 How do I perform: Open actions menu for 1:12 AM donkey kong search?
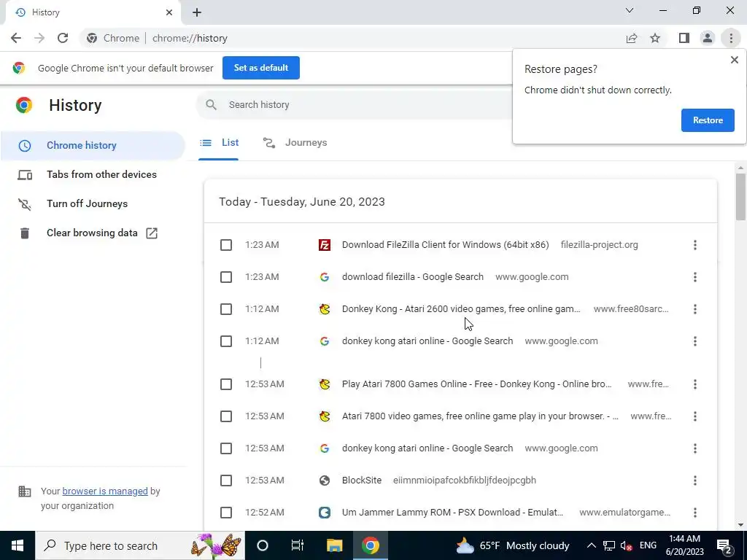coord(695,341)
